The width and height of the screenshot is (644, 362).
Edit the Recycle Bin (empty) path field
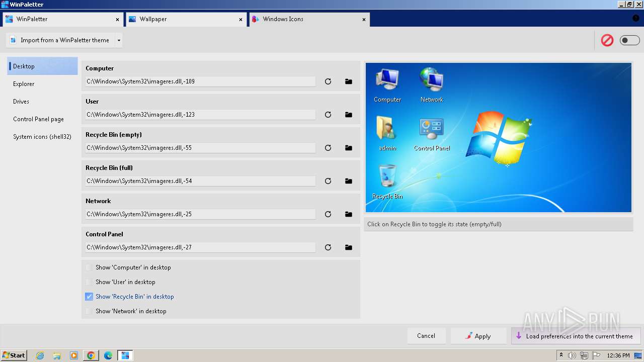tap(200, 148)
